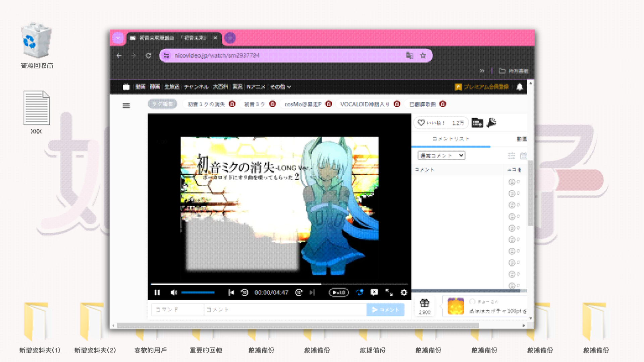Image resolution: width=644 pixels, height=362 pixels.
Task: Open the ad promotion megaphone icon
Action: click(491, 123)
